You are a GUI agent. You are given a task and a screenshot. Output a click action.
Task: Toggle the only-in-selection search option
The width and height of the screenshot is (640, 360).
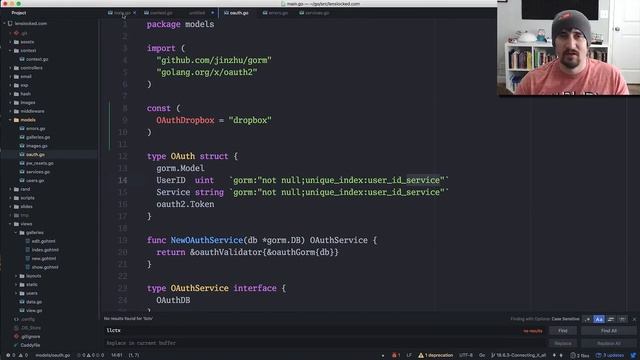point(611,319)
